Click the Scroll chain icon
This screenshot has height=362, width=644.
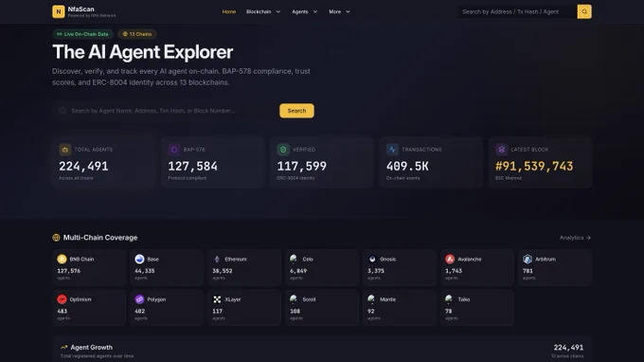pos(294,299)
